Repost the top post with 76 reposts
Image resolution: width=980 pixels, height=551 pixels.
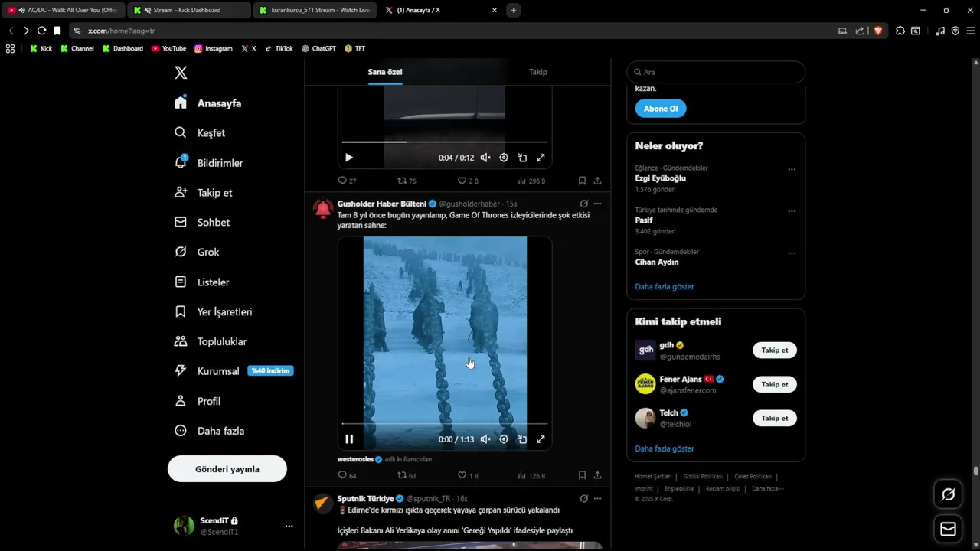[407, 181]
